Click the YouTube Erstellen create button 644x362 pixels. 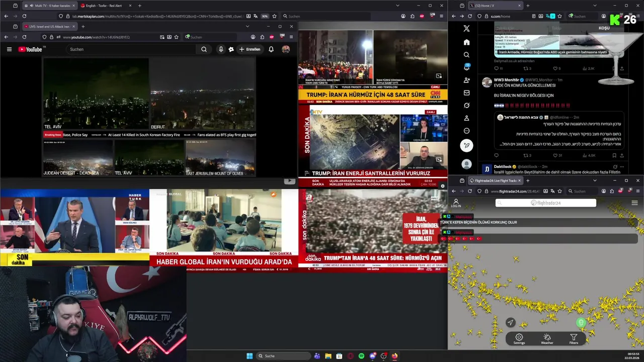(250, 49)
